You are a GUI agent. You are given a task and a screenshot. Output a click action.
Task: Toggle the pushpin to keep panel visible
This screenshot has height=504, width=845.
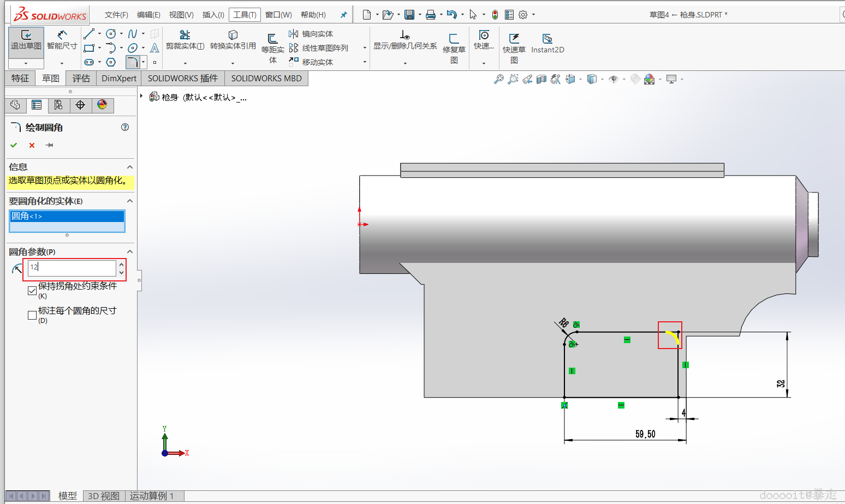[50, 145]
